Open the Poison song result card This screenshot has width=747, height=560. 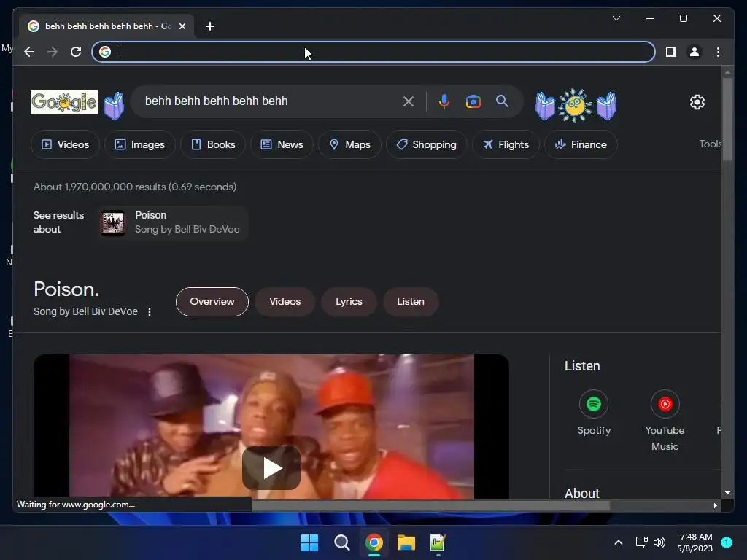(174, 222)
